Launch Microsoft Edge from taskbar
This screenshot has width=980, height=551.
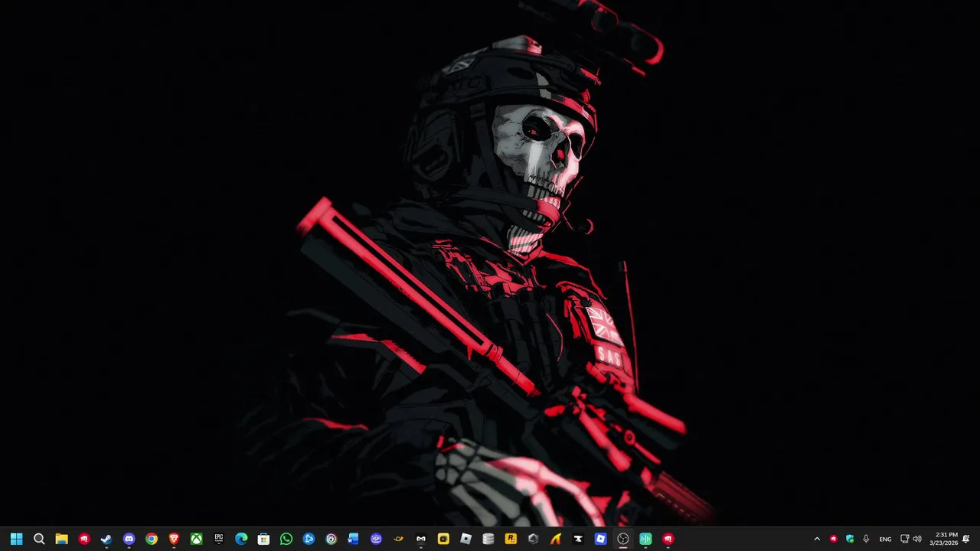(241, 539)
